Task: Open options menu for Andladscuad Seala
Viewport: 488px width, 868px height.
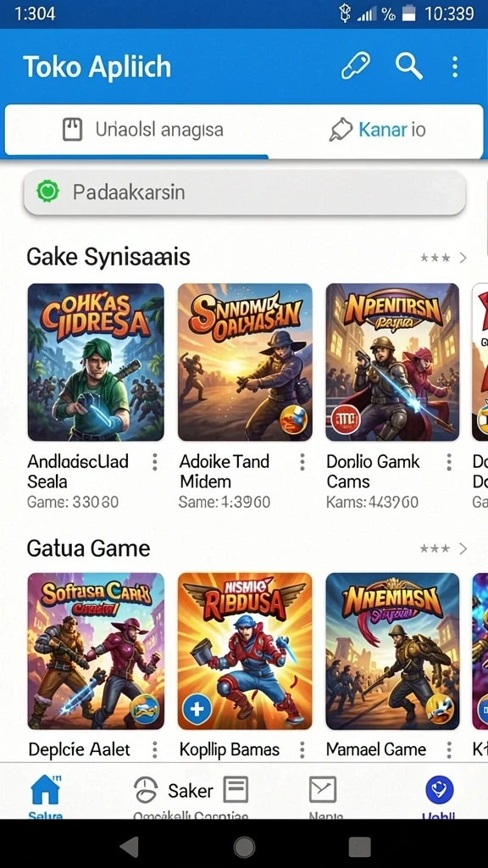Action: coord(155,462)
